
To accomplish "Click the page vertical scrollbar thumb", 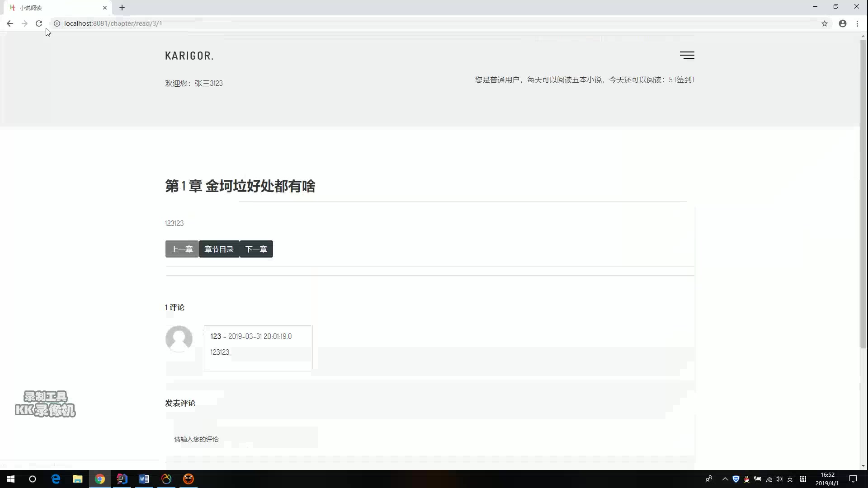I will click(x=863, y=194).
